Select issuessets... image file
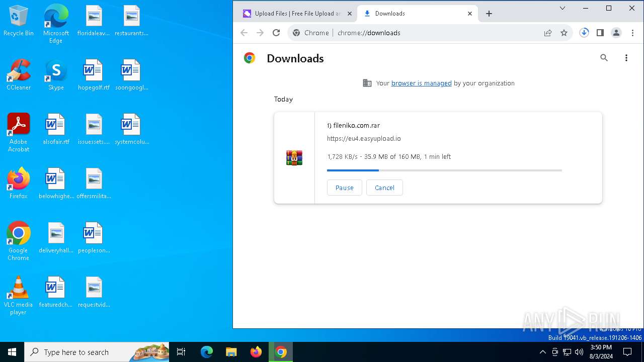Image resolution: width=644 pixels, height=362 pixels. [94, 129]
